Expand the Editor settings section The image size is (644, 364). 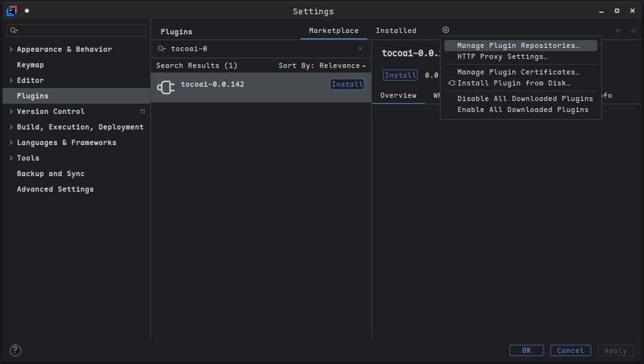click(11, 80)
